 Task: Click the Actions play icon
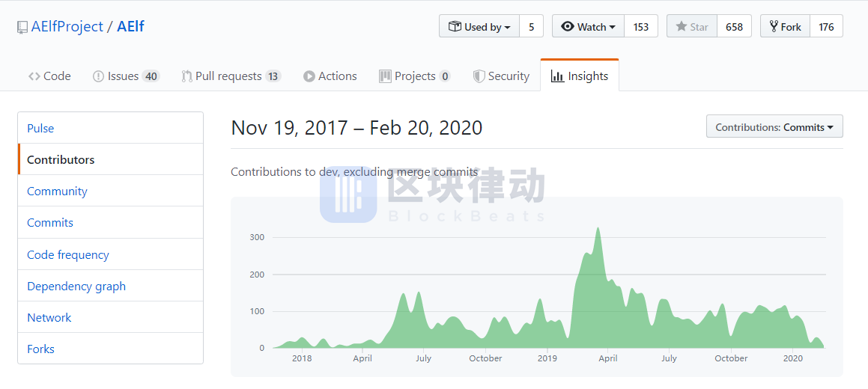click(x=309, y=76)
